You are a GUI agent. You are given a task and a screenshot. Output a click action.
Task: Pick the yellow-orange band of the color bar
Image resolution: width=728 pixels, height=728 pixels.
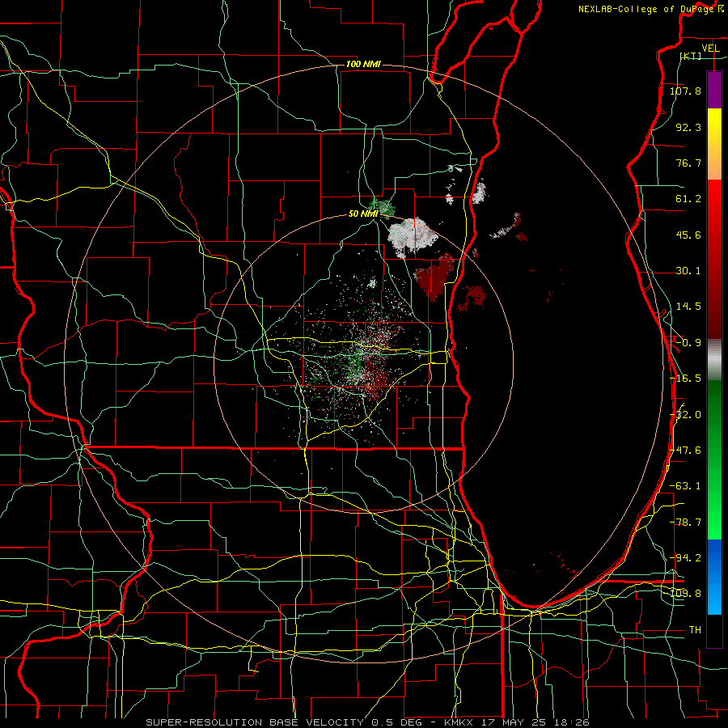(x=714, y=144)
